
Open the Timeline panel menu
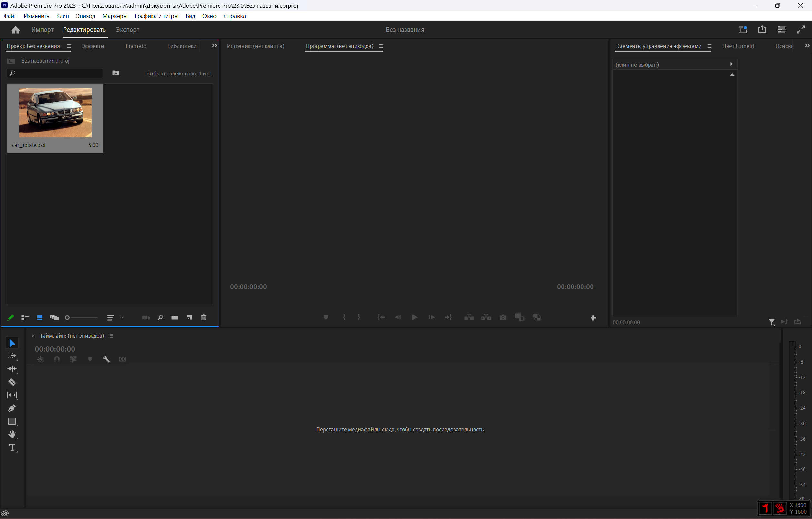111,336
